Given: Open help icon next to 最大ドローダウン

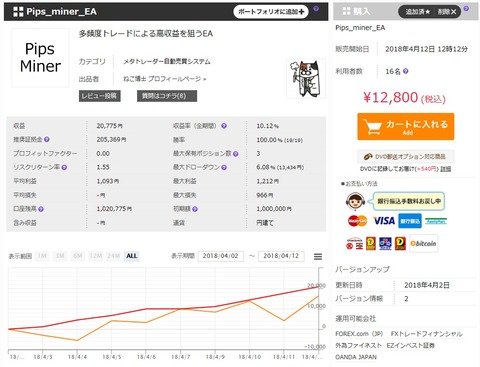Looking at the screenshot, I should [224, 167].
